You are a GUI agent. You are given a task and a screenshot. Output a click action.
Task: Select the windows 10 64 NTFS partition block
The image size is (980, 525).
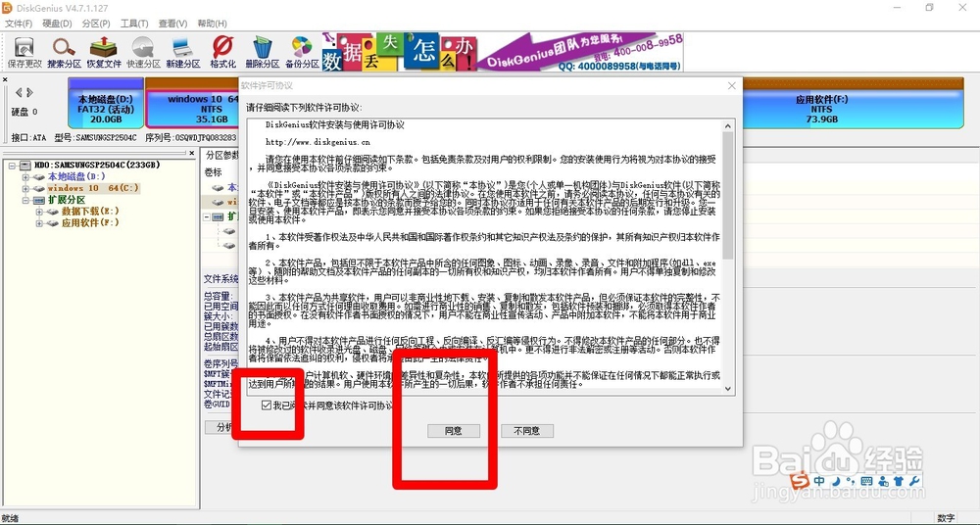coord(193,104)
